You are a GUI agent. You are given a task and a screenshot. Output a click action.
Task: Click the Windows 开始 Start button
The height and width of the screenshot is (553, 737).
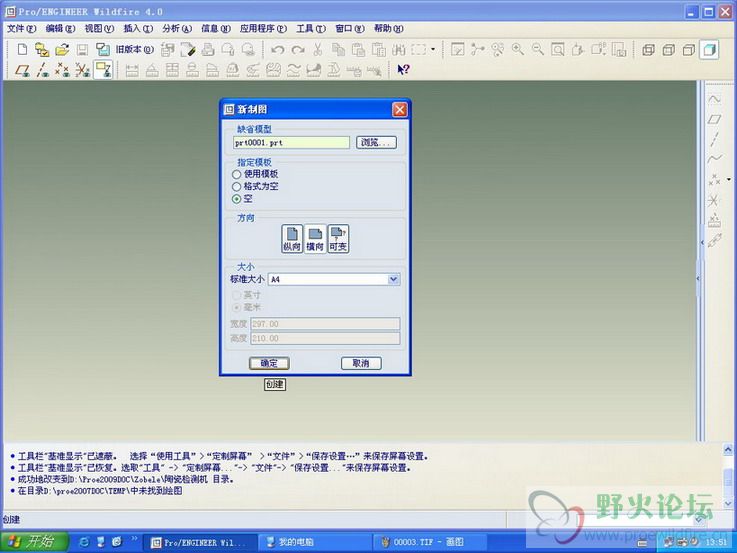pyautogui.click(x=34, y=542)
